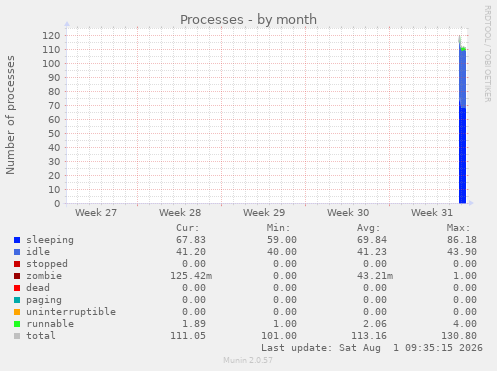
Task: Click total minimum value 101.00
Action: tap(279, 336)
